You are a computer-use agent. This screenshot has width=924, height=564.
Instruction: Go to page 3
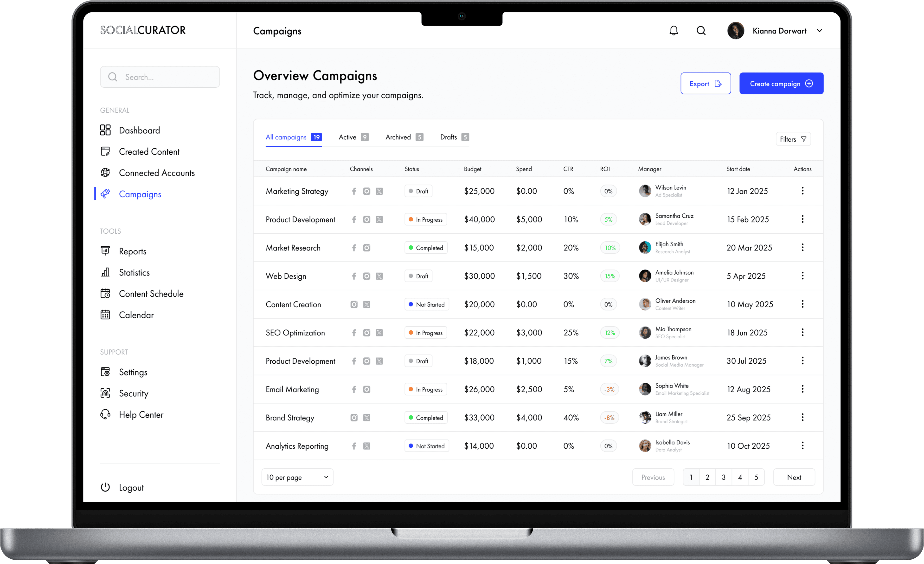click(x=723, y=477)
